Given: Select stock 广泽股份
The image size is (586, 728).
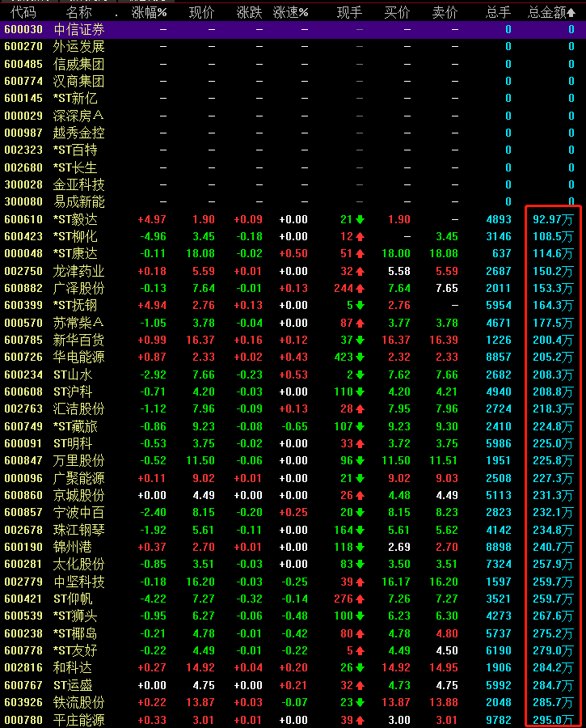Looking at the screenshot, I should click(x=79, y=288).
